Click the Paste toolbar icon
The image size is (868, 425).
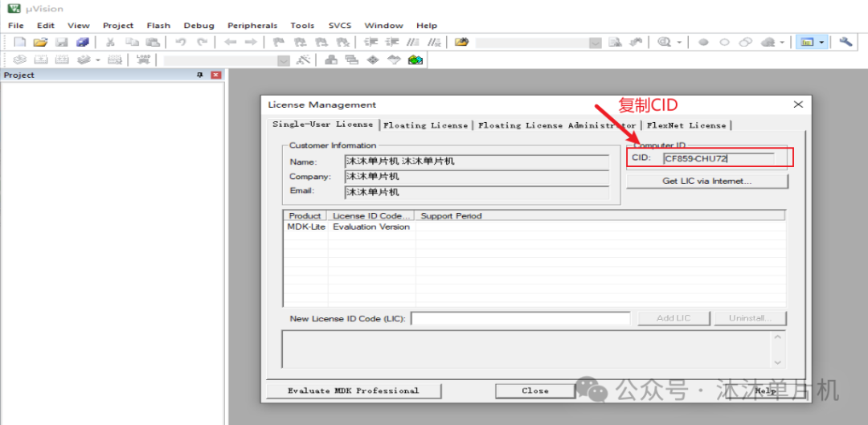click(x=152, y=42)
